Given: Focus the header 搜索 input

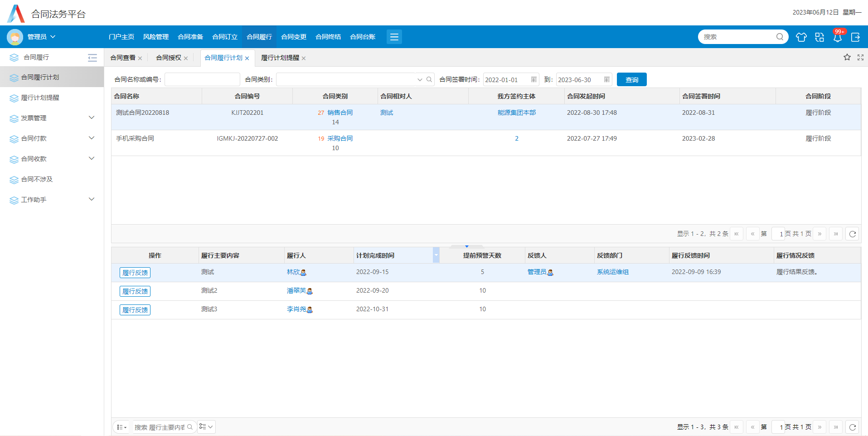Looking at the screenshot, I should tap(738, 37).
